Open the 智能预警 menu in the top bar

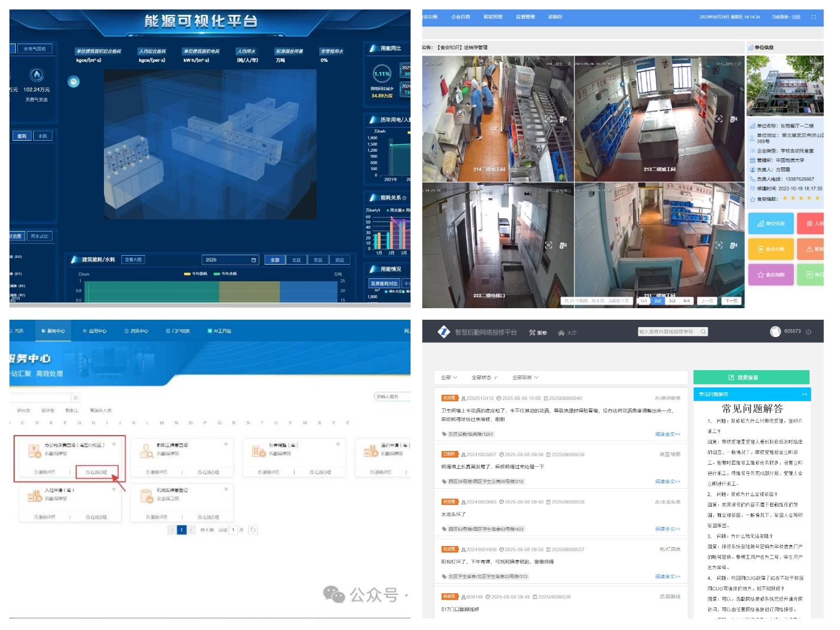point(492,17)
